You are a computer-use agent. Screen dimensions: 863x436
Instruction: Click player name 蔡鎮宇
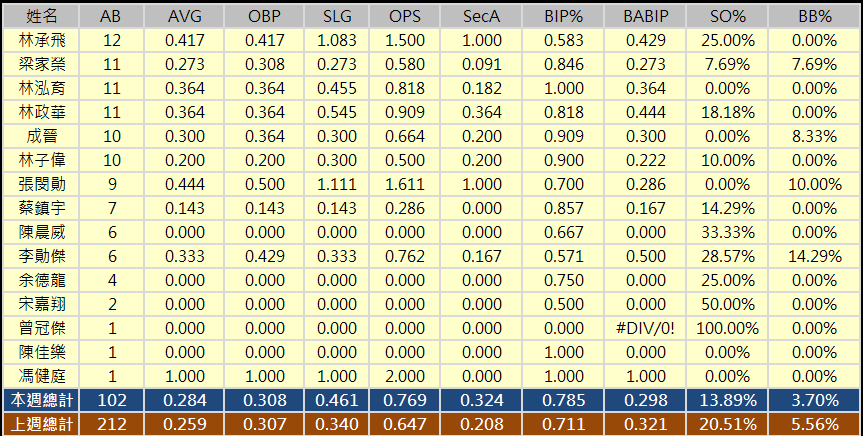point(42,208)
